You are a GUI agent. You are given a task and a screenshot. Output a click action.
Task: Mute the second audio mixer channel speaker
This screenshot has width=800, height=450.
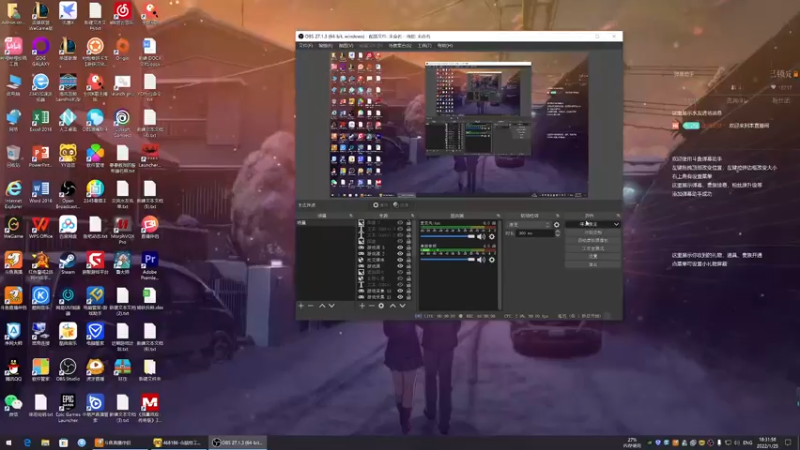tap(481, 260)
